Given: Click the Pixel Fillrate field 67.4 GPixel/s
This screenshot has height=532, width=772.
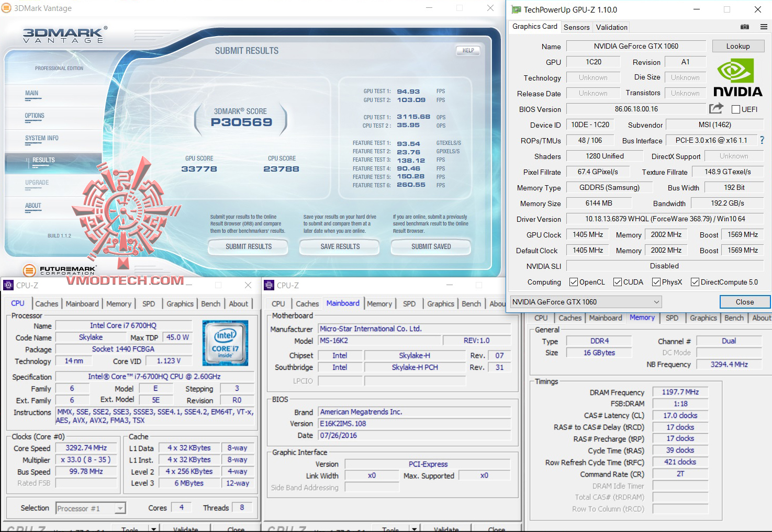Looking at the screenshot, I should click(598, 172).
